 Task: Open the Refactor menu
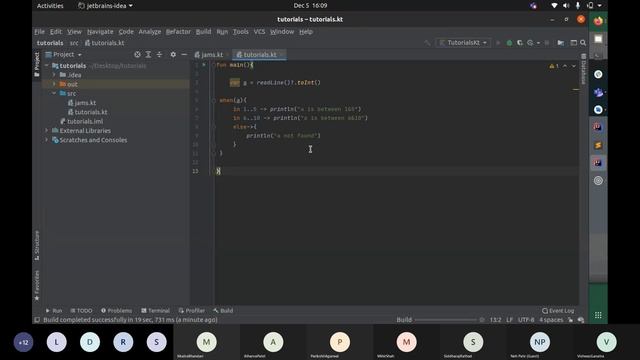click(x=178, y=31)
